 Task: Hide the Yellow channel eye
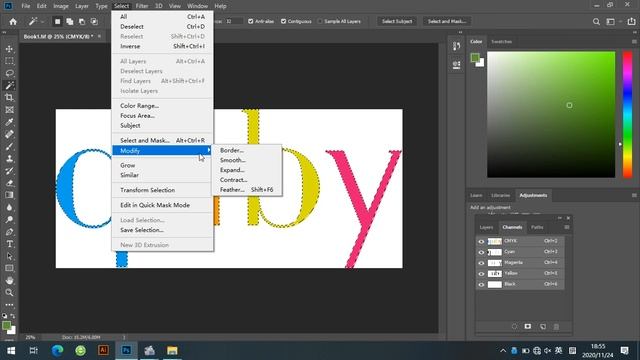pyautogui.click(x=481, y=274)
